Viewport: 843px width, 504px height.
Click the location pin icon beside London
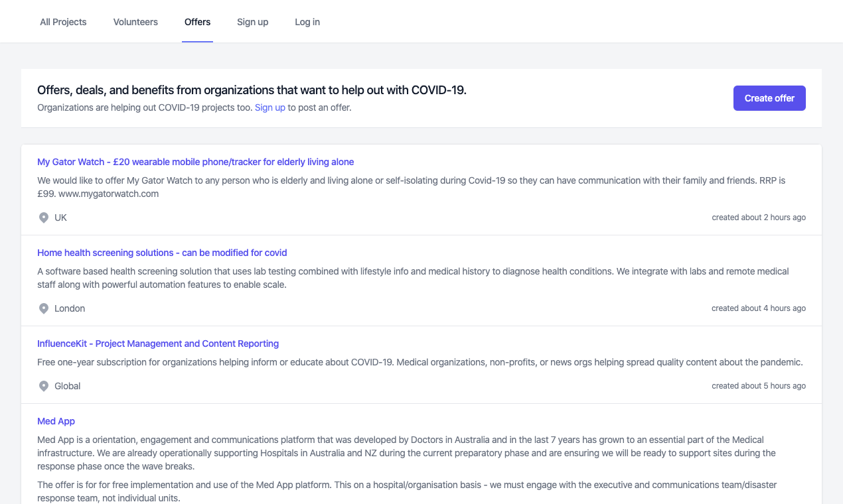tap(44, 308)
